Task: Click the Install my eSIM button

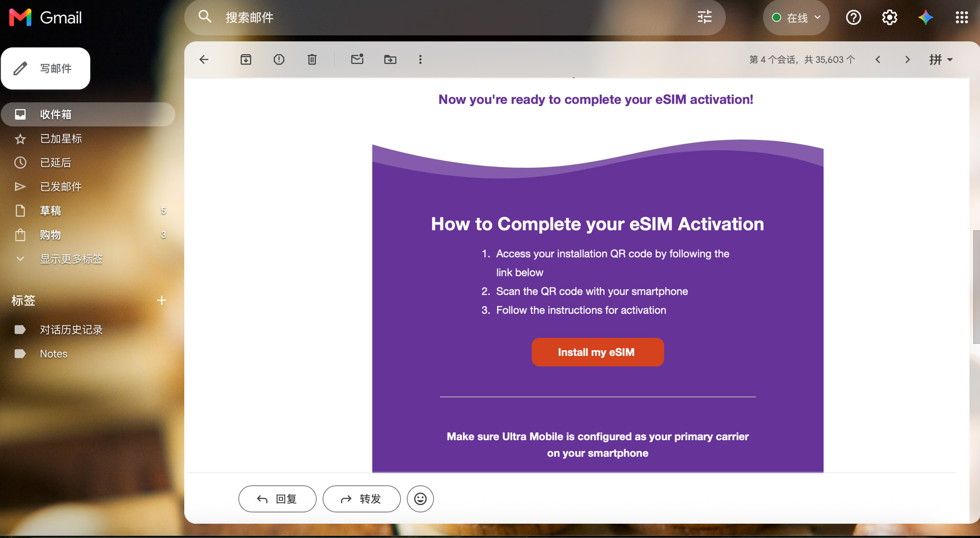Action: point(598,352)
